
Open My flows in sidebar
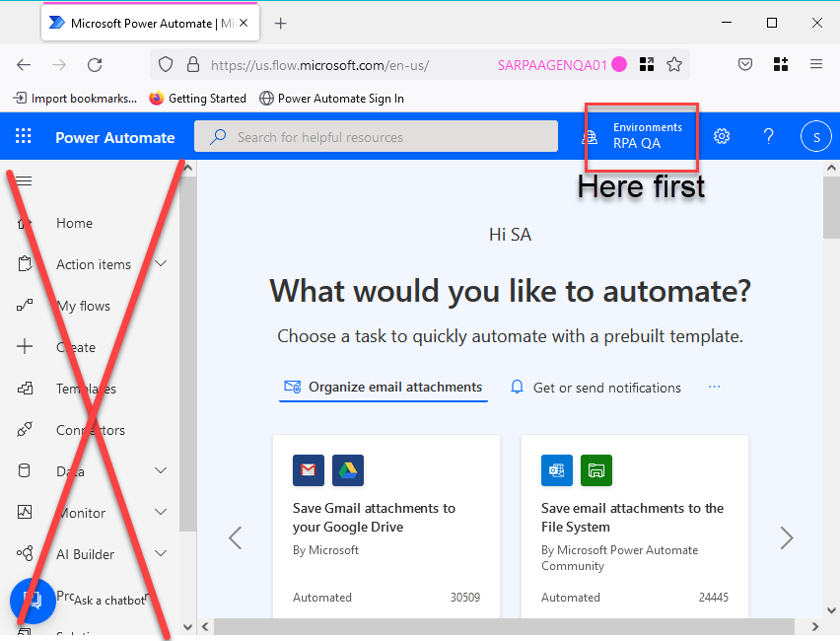(84, 306)
